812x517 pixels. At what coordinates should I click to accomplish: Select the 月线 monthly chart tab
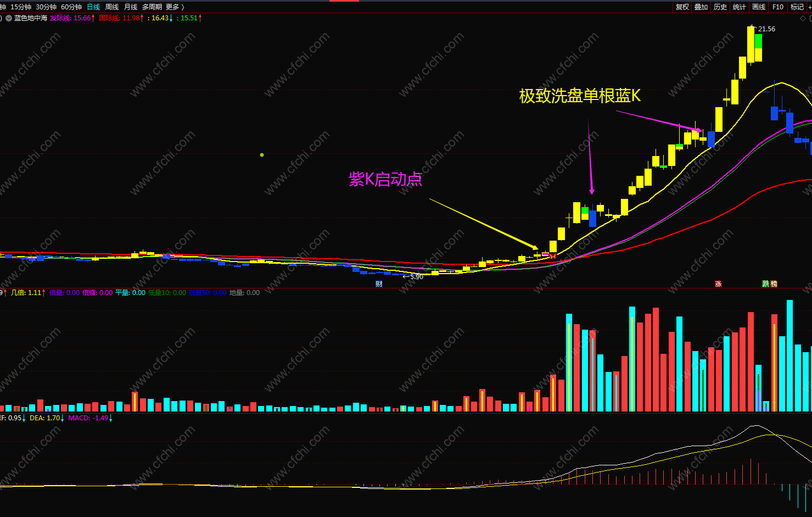click(131, 7)
